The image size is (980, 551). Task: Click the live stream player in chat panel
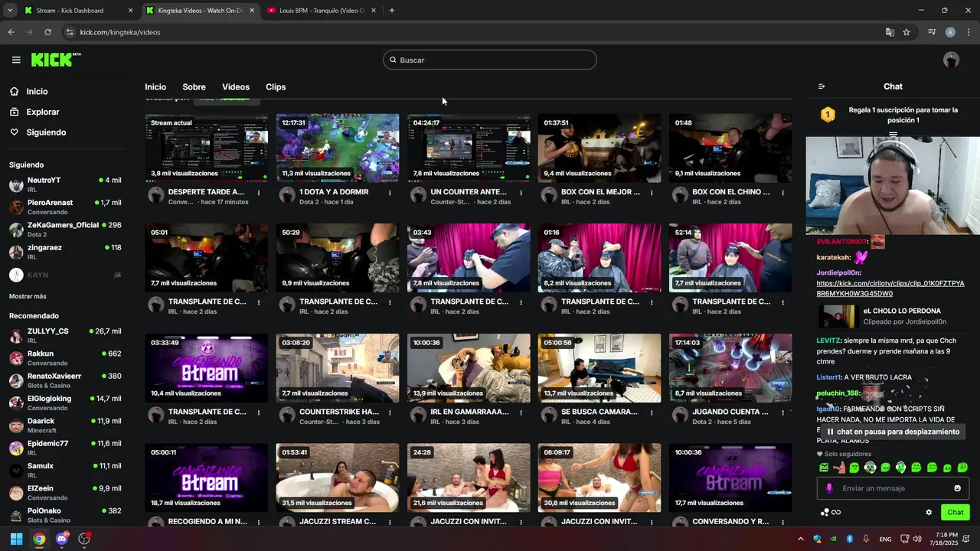click(893, 185)
